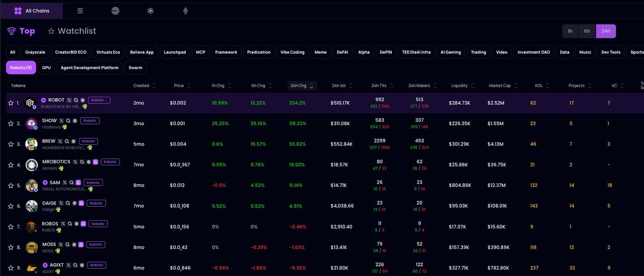Screen dimensions: 644x276
Task: Filter by the Grayscale category
Action: (x=36, y=52)
